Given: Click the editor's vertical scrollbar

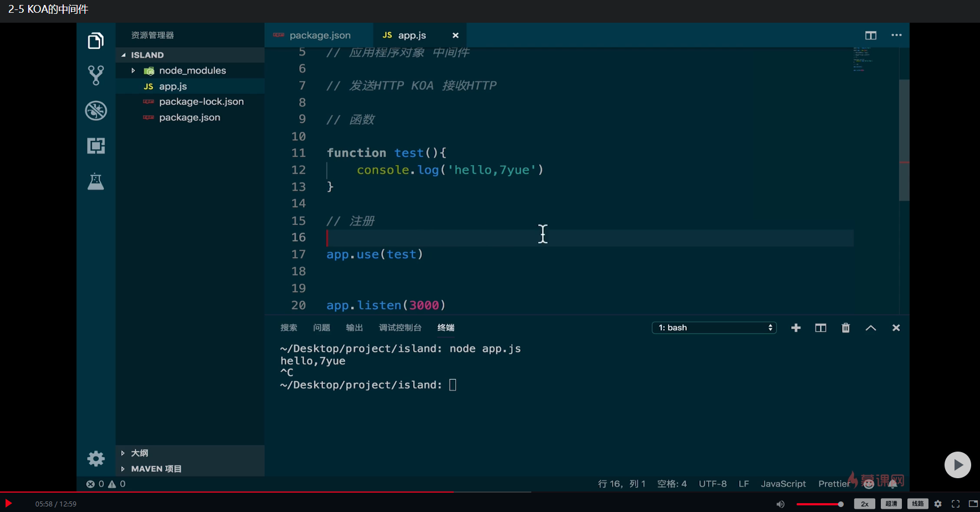Looking at the screenshot, I should tap(904, 140).
